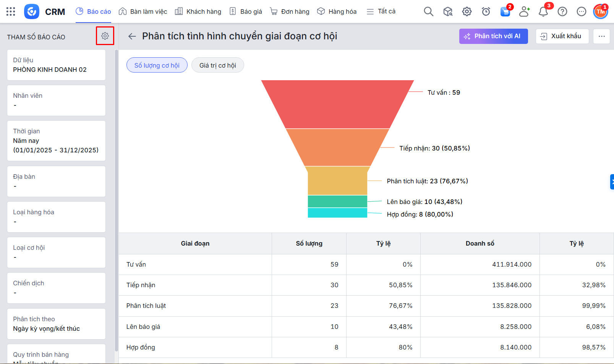Open the alarm clock reminders icon
Image resolution: width=614 pixels, height=364 pixels.
[486, 12]
